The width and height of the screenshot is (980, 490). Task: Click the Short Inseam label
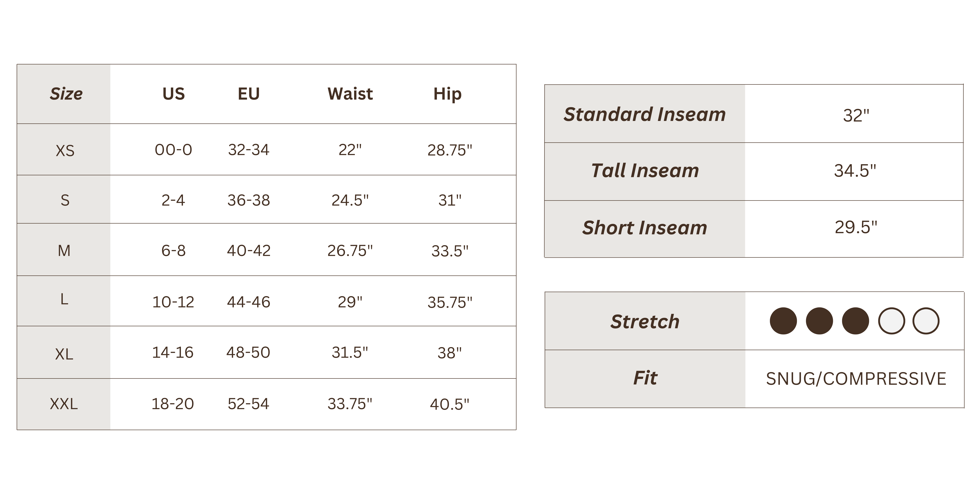click(645, 228)
